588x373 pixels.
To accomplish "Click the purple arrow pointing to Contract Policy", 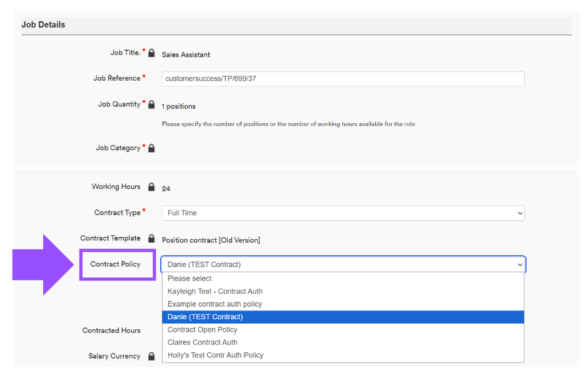I will [43, 265].
